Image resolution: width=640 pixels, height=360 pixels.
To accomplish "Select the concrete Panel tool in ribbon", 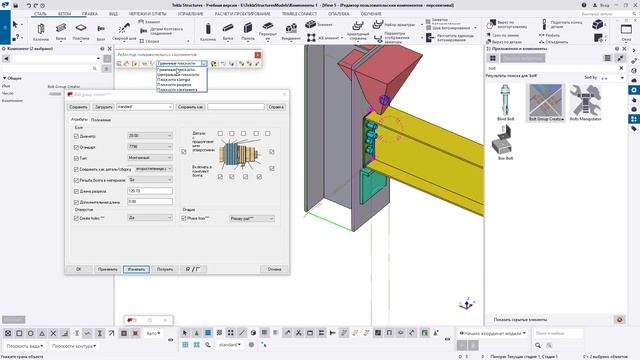I will coord(247,32).
